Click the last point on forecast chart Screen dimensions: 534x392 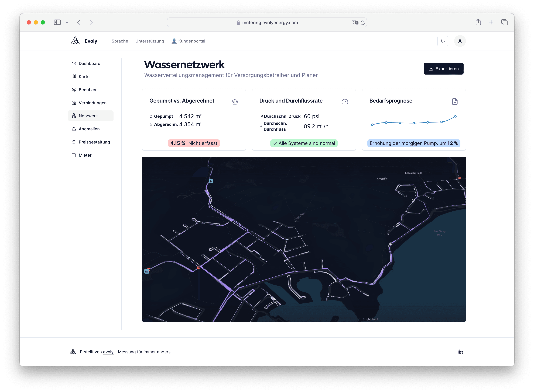click(455, 116)
